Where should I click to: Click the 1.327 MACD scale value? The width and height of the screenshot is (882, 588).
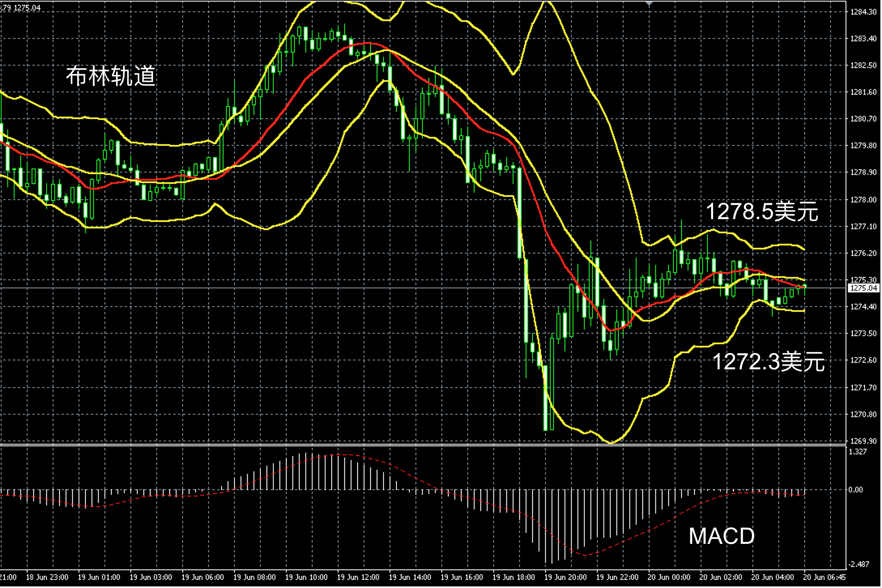click(858, 452)
